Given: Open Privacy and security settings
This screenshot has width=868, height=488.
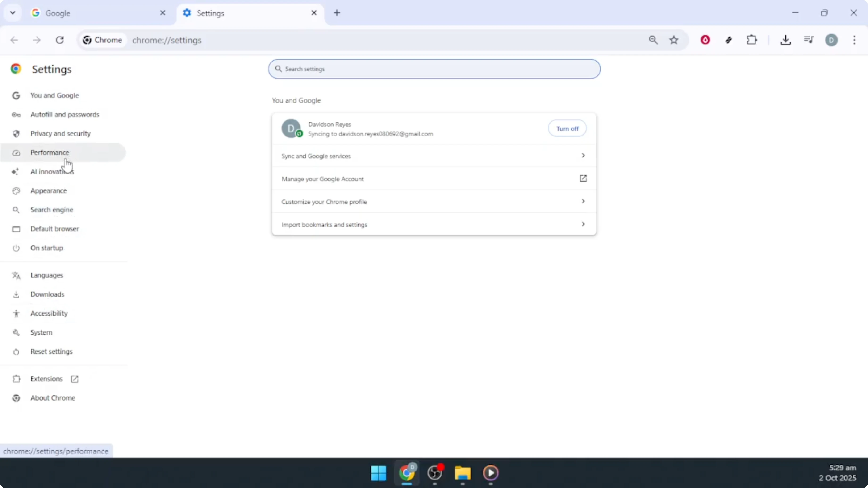Looking at the screenshot, I should (60, 133).
